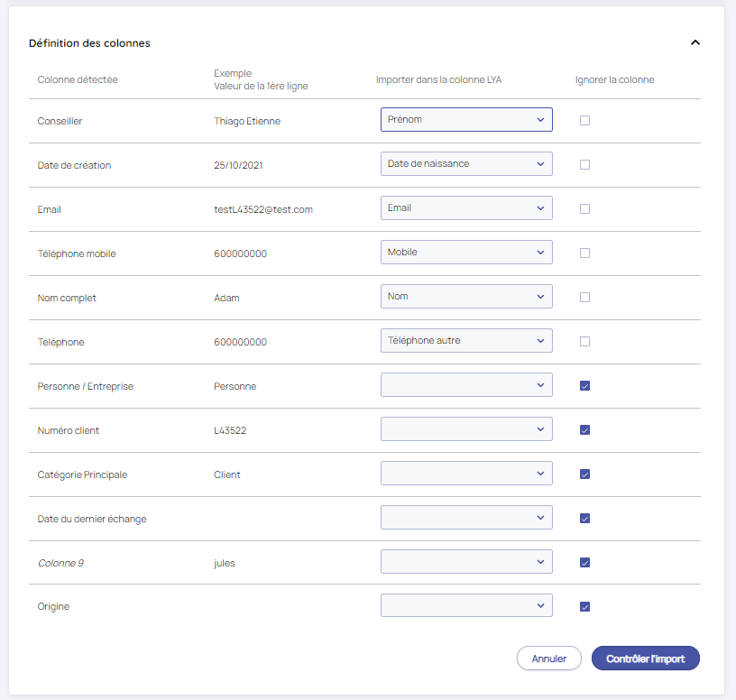
Task: Click the Annuler button
Action: [x=548, y=659]
